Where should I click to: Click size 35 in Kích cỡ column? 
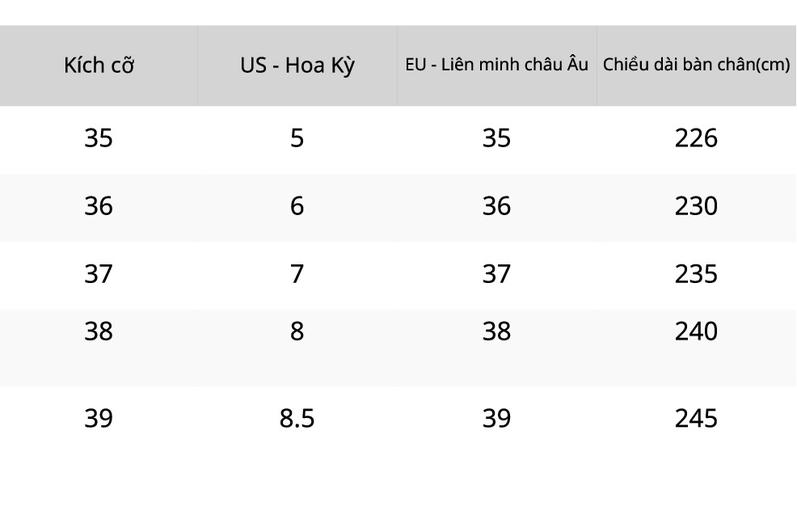(98, 138)
